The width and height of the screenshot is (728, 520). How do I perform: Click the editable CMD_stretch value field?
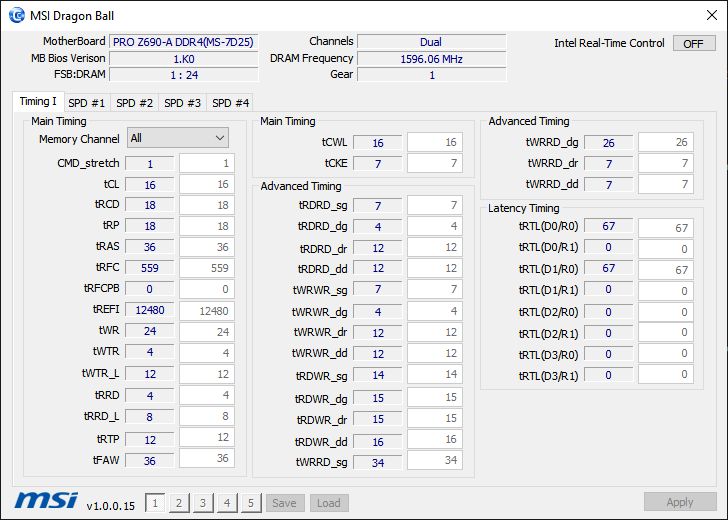(207, 163)
